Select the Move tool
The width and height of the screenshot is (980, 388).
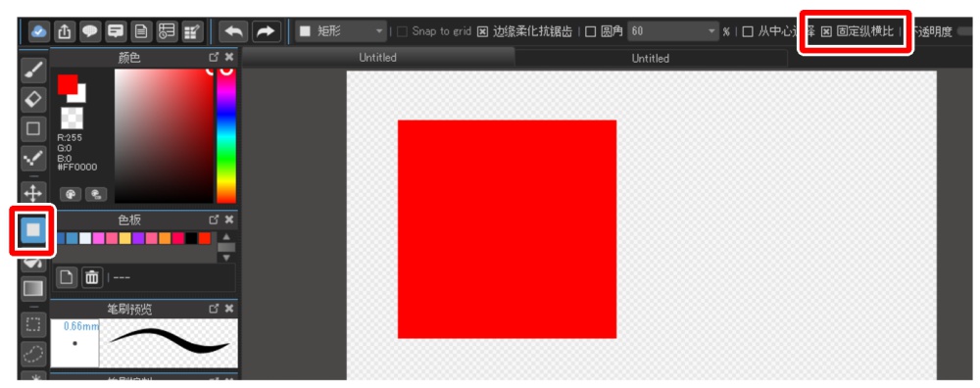pos(33,192)
